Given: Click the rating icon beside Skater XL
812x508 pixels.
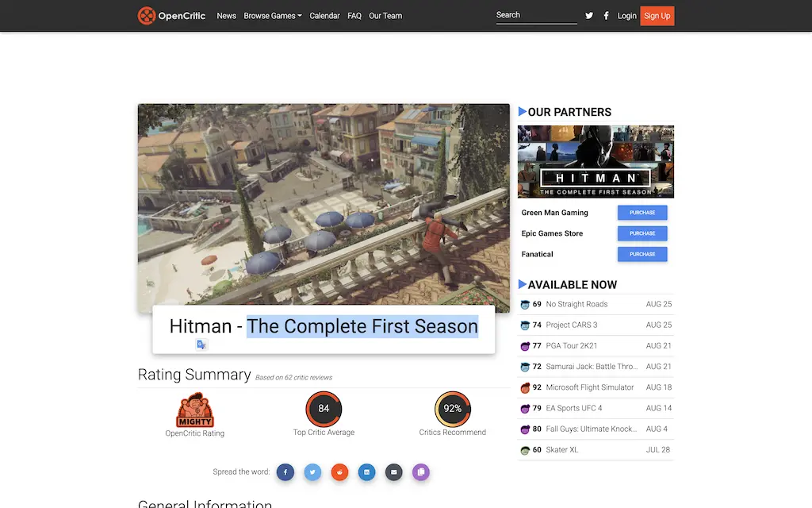Looking at the screenshot, I should tap(525, 451).
